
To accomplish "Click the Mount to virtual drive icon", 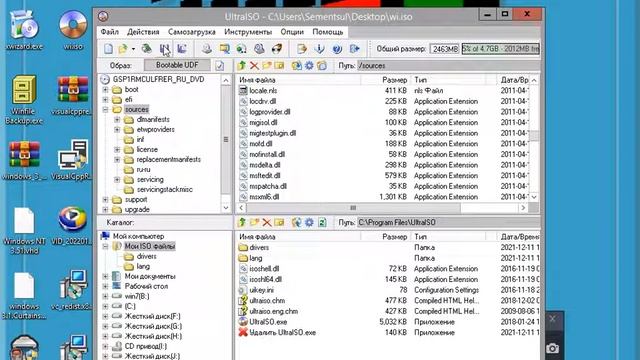I will (x=259, y=49).
